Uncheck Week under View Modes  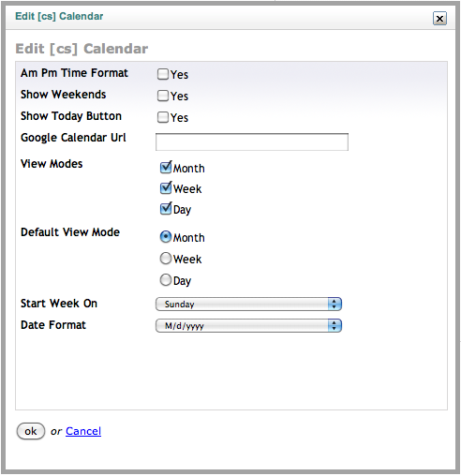166,188
